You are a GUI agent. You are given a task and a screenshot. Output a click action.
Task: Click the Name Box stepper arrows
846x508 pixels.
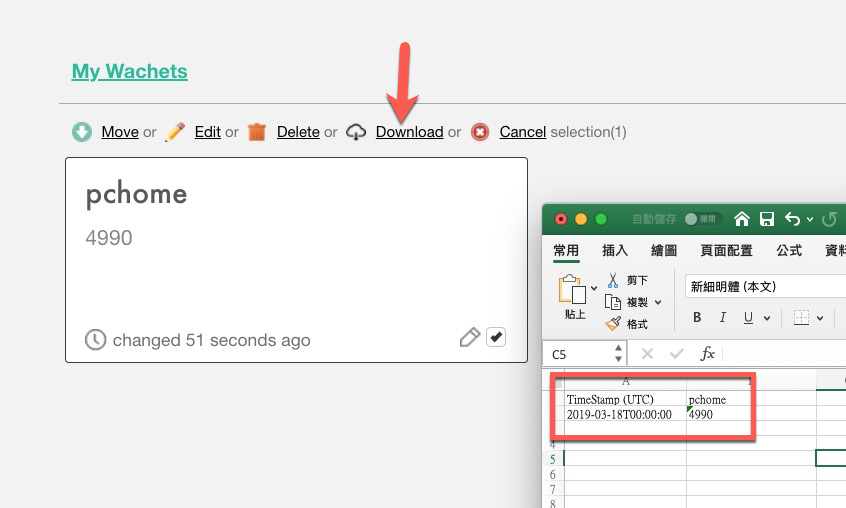point(618,354)
